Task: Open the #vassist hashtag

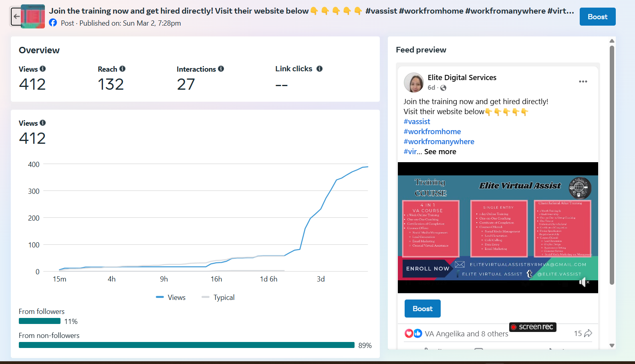Action: point(417,121)
